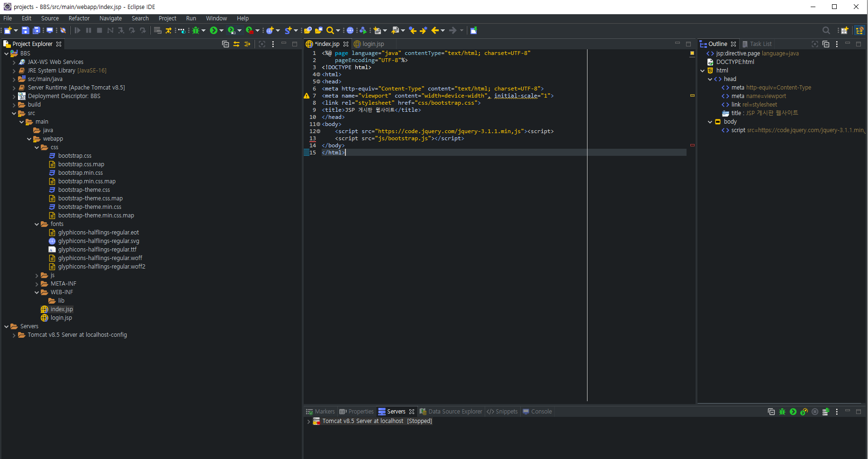Image resolution: width=868 pixels, height=459 pixels.
Task: Toggle Focus on Active Task in Outline
Action: coord(815,44)
